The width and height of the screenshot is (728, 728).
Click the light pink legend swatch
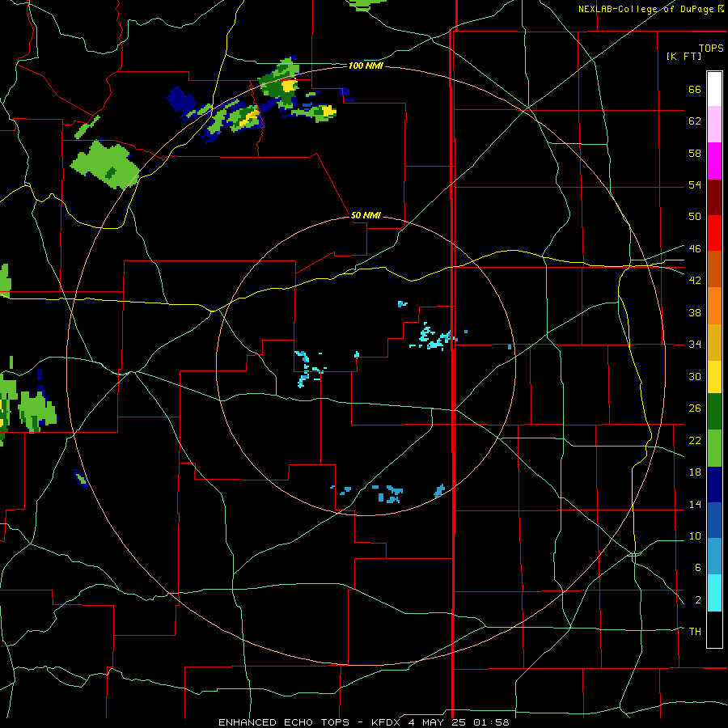(714, 125)
